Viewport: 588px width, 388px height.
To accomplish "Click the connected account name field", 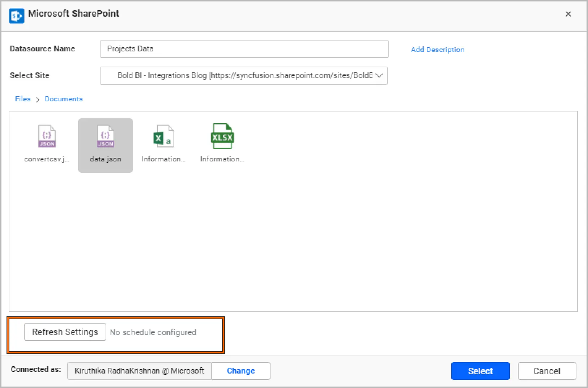I will tap(139, 371).
